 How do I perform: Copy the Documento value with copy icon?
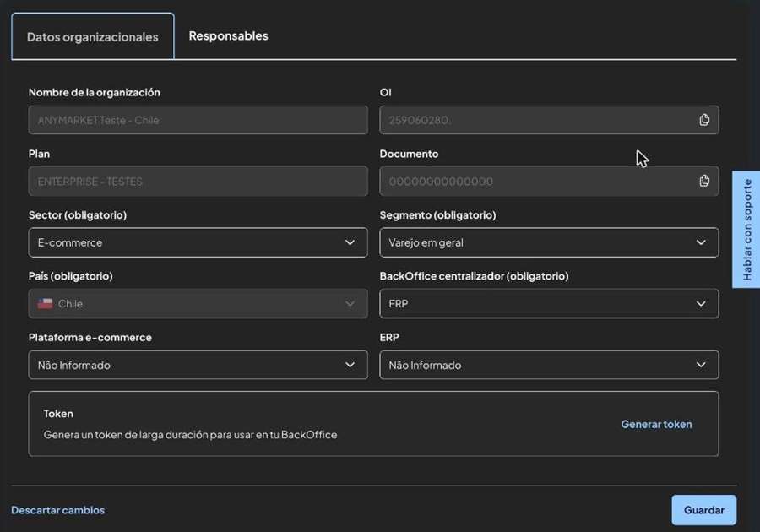pyautogui.click(x=704, y=181)
